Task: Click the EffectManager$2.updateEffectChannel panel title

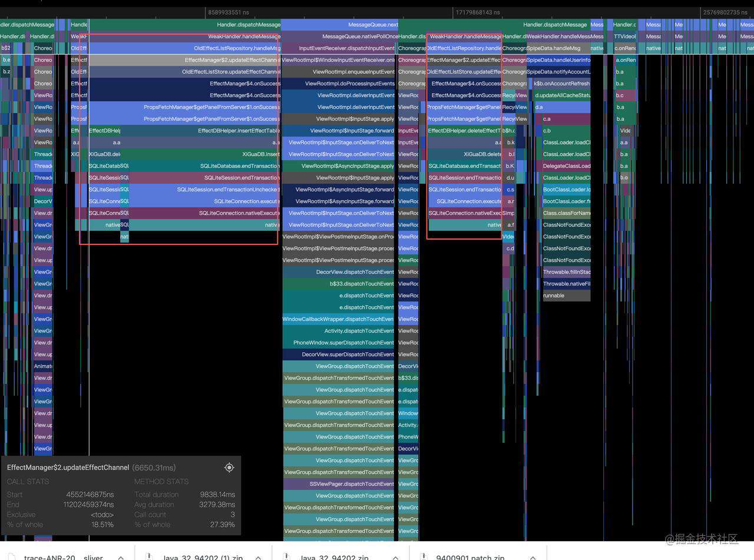Action: tap(68, 468)
